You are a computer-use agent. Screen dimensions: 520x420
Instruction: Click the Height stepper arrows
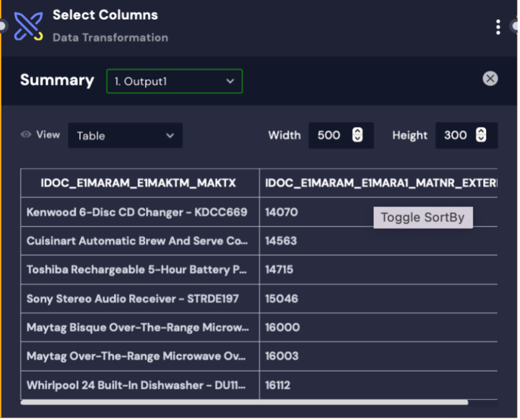[x=481, y=135]
